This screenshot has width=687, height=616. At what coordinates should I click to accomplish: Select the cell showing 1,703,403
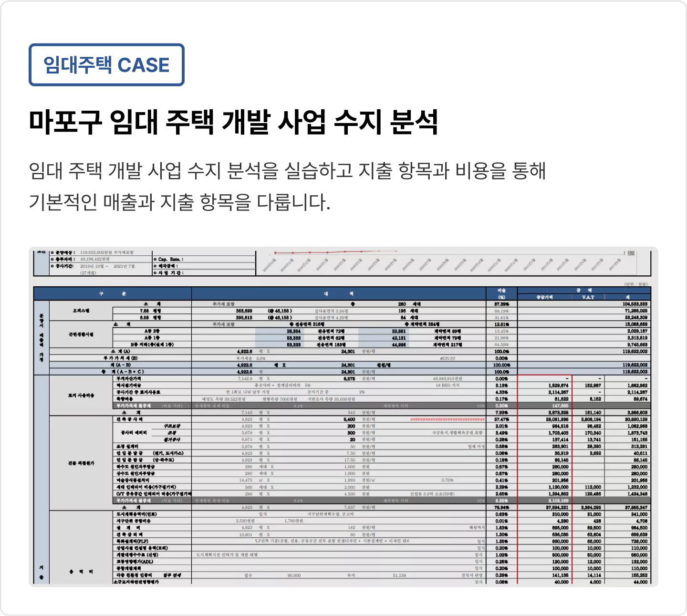point(558,433)
